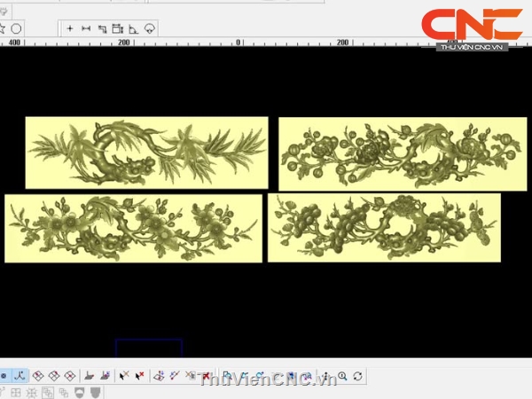This screenshot has width=532, height=399.
Task: Click the circular refresh view icon
Action: click(x=357, y=376)
